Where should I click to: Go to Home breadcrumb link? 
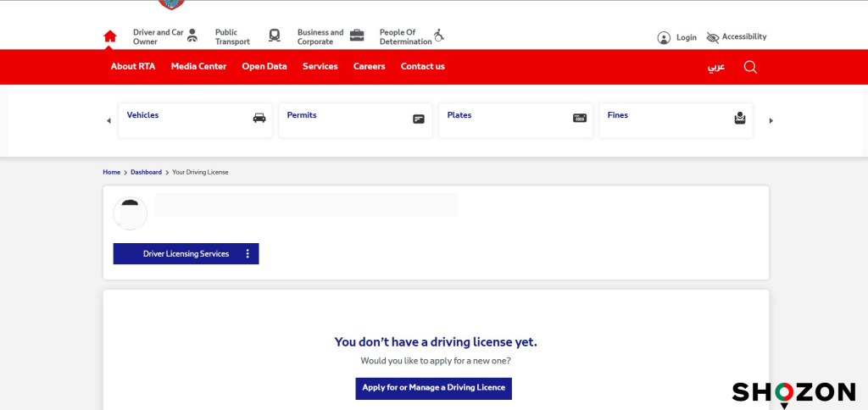(111, 172)
